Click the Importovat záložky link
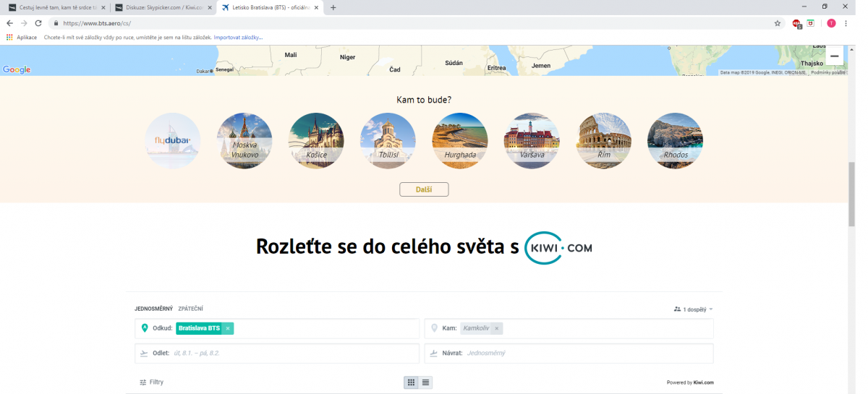The width and height of the screenshot is (868, 394). 238,37
